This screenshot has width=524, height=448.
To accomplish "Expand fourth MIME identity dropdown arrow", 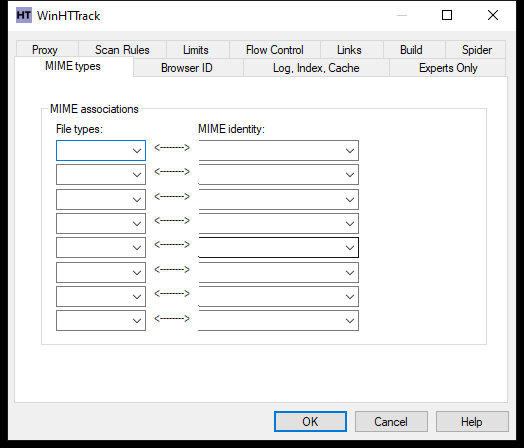I will [x=350, y=224].
